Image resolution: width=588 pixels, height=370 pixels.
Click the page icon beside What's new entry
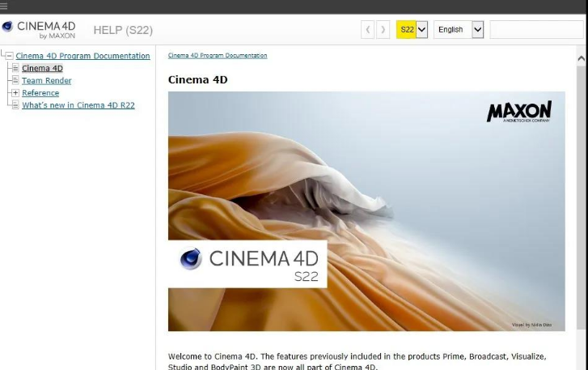point(15,104)
